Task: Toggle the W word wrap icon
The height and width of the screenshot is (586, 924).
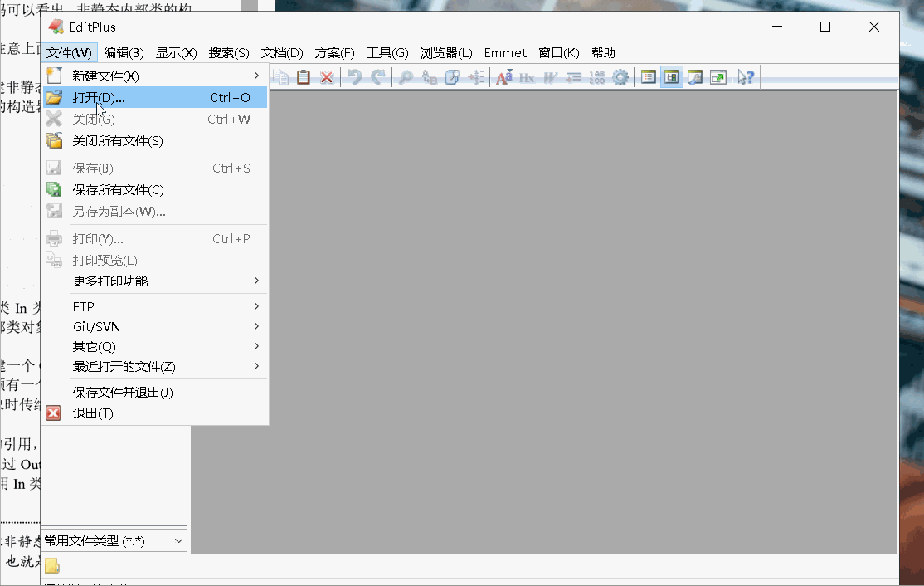Action: [x=551, y=77]
